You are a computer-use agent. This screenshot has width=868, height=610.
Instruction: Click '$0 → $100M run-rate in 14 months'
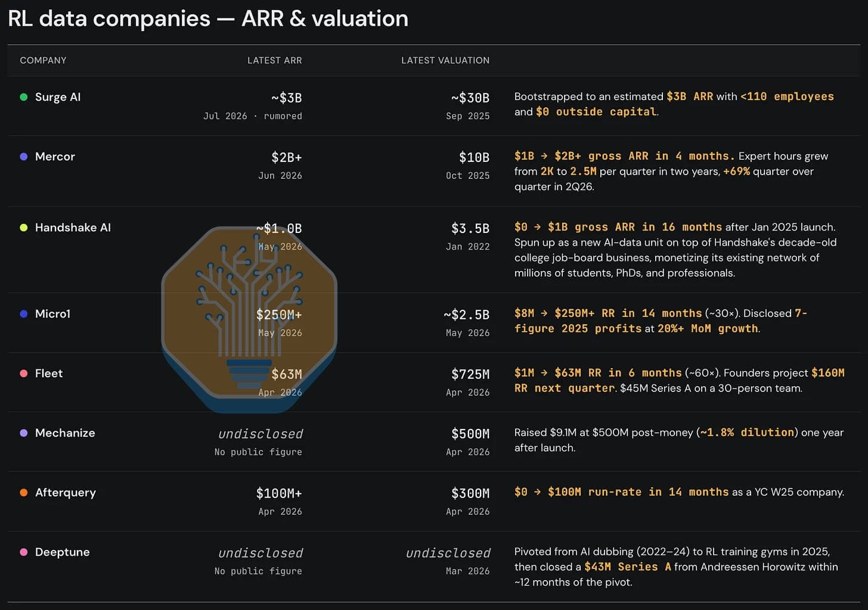(622, 492)
